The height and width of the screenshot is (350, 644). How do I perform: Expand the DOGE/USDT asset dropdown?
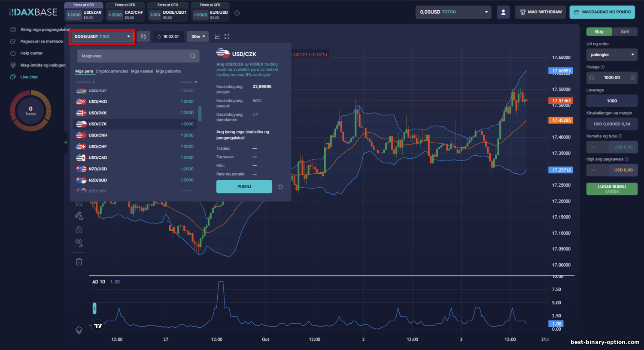point(102,36)
